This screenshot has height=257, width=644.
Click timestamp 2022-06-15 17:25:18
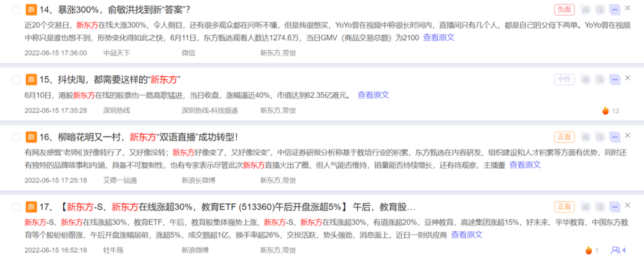[56, 180]
